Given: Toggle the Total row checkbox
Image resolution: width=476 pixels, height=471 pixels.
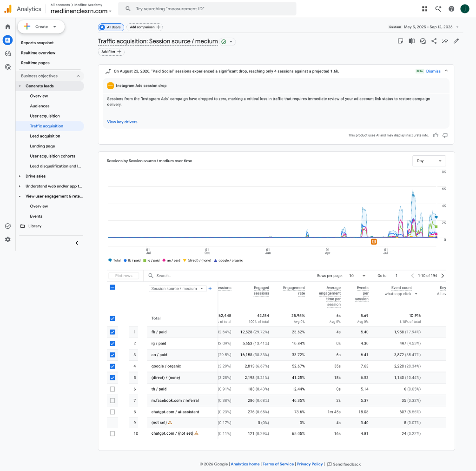Looking at the screenshot, I should (x=112, y=318).
